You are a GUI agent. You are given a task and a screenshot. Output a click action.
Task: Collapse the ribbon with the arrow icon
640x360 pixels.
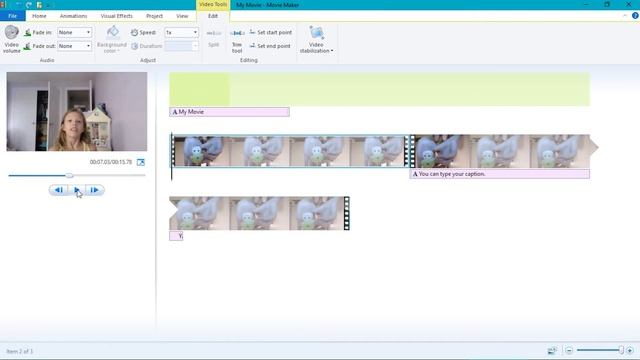point(625,16)
